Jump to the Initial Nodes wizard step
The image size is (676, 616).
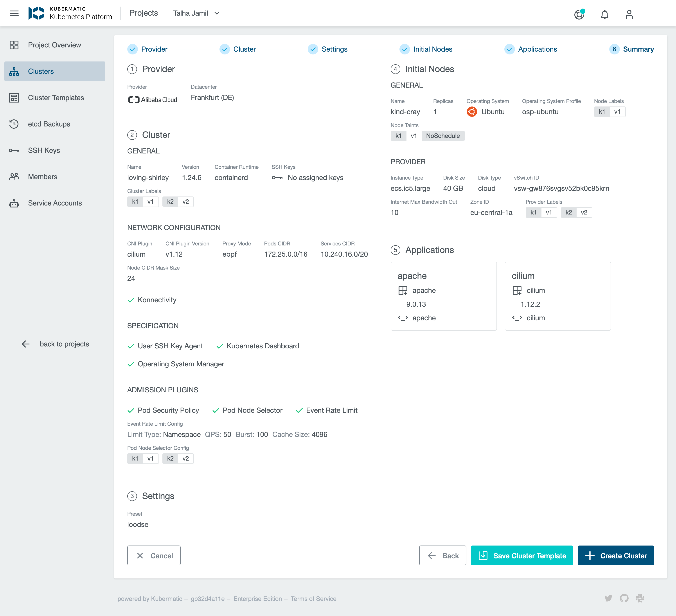tap(426, 49)
